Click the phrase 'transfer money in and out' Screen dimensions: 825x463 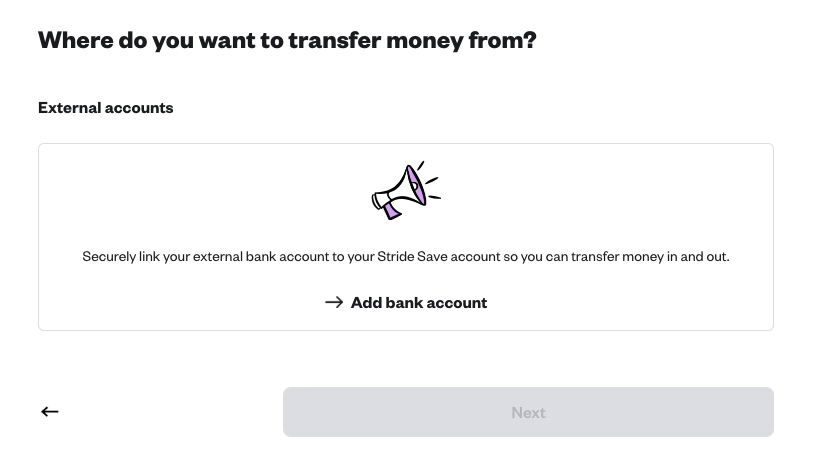click(650, 256)
